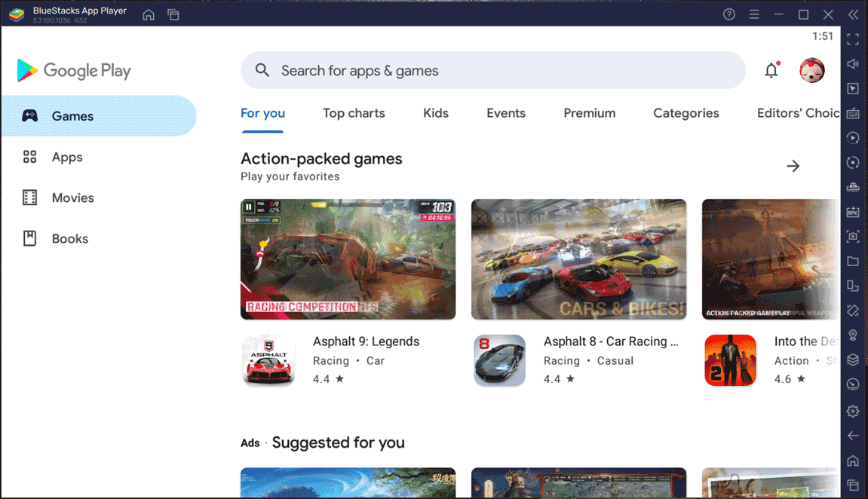Open the BlueStacks hamburger menu
868x499 pixels.
tap(753, 14)
